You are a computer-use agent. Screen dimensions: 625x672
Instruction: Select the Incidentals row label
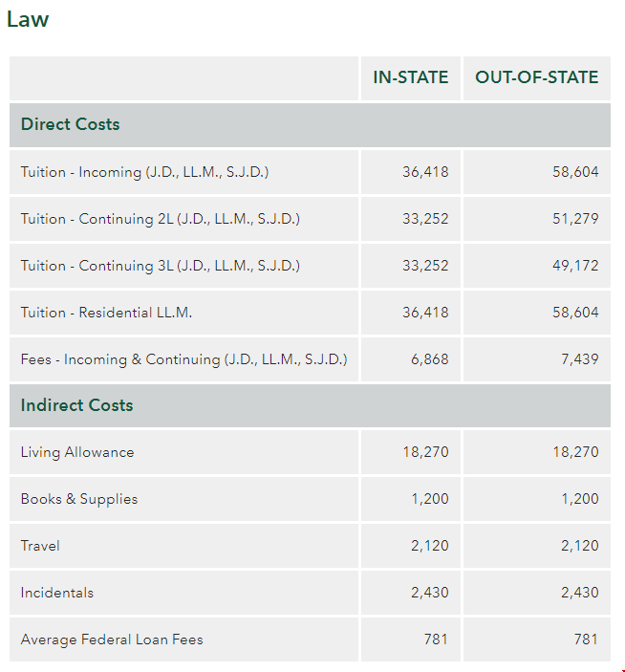[57, 593]
